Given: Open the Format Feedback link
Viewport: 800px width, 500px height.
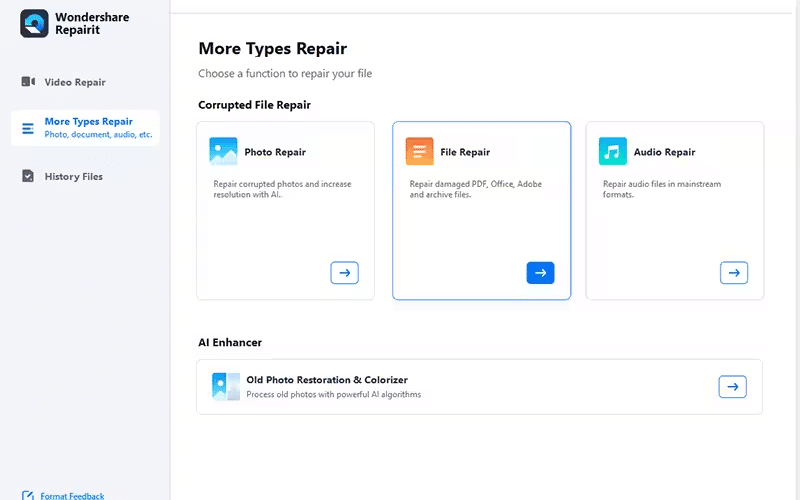Looking at the screenshot, I should [72, 495].
